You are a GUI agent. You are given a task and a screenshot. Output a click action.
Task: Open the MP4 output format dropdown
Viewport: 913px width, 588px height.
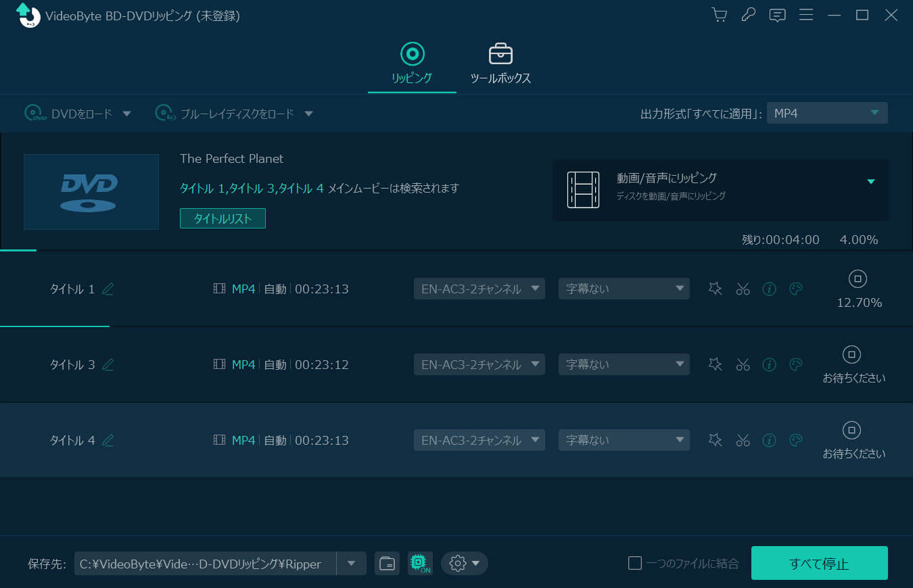[x=827, y=113]
